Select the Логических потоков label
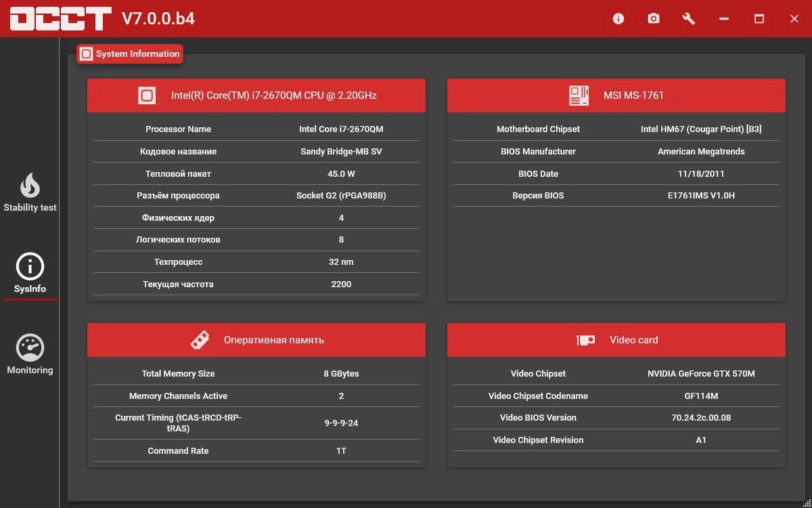 (x=178, y=239)
